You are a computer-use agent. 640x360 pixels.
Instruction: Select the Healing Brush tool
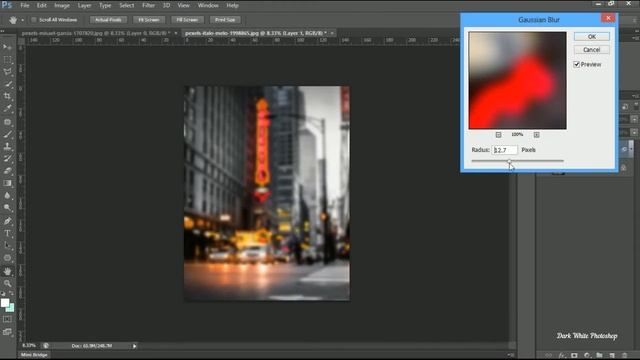7,122
